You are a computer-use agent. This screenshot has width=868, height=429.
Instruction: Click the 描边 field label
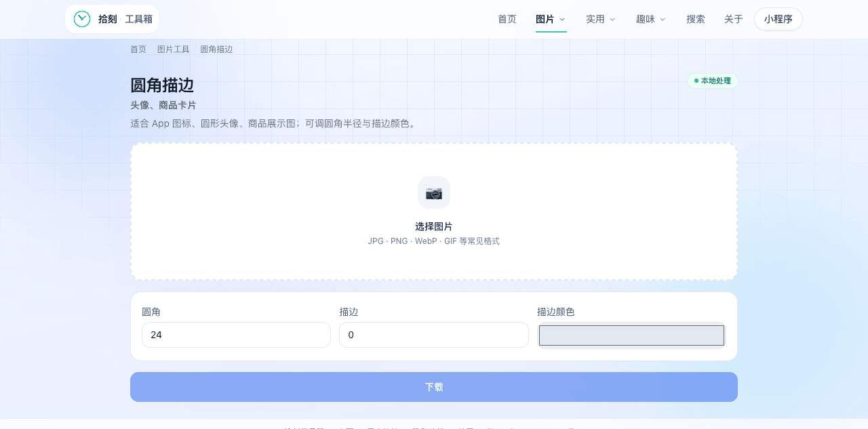pyautogui.click(x=349, y=312)
